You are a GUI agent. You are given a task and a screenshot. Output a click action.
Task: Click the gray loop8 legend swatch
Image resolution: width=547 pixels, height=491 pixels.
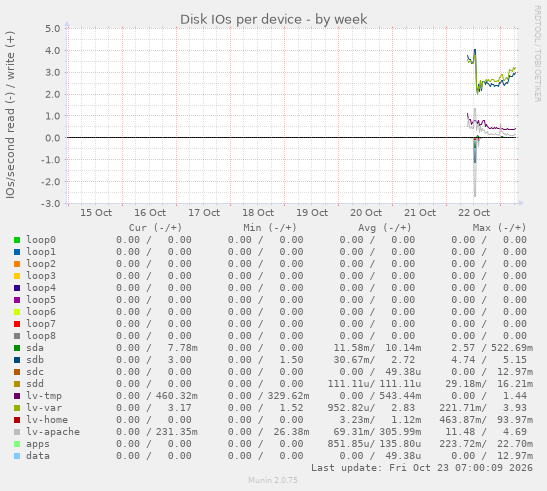(17, 336)
